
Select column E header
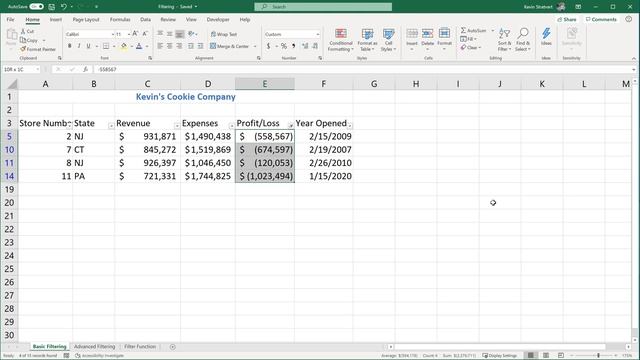tap(264, 84)
